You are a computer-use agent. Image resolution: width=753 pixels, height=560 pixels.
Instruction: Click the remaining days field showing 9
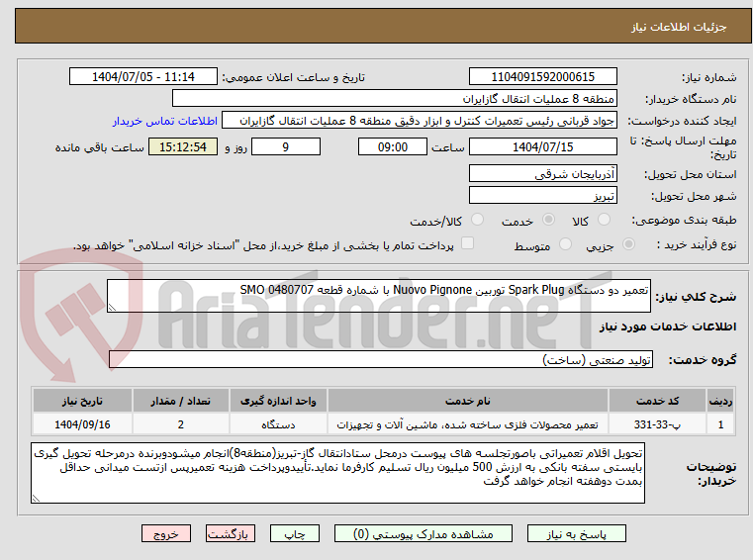[286, 147]
